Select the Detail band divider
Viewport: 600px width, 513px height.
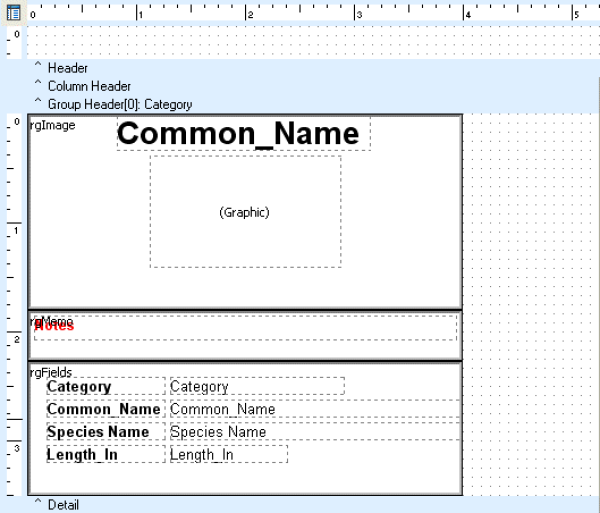(63, 505)
